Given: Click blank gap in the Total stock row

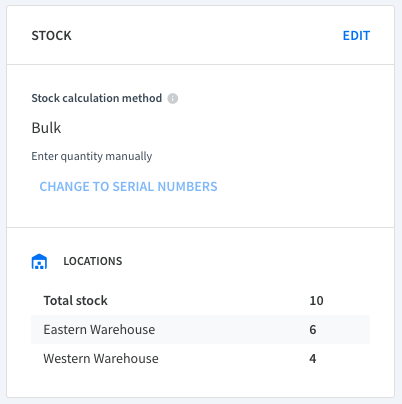Looking at the screenshot, I should 207,301.
